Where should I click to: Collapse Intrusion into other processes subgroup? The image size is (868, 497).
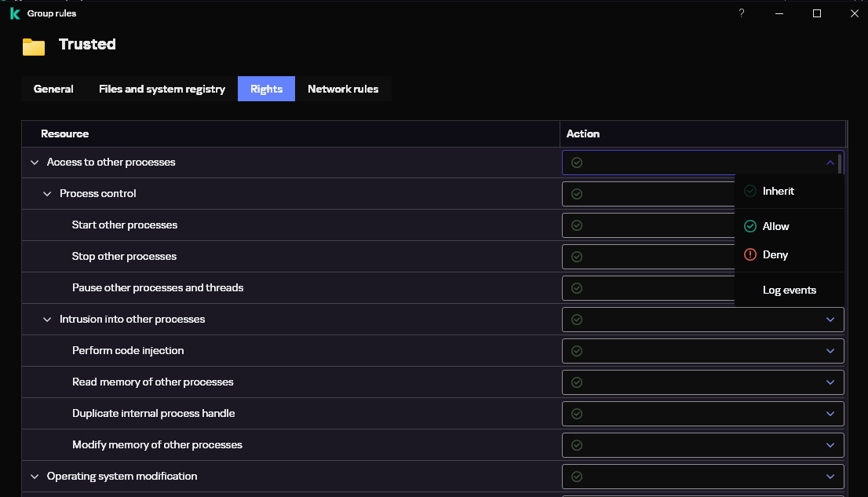click(x=47, y=320)
